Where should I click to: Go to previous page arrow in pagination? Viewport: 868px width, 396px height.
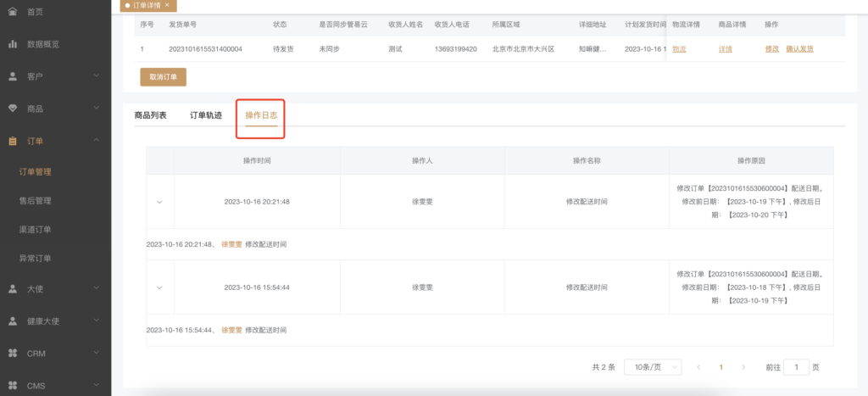click(x=699, y=367)
